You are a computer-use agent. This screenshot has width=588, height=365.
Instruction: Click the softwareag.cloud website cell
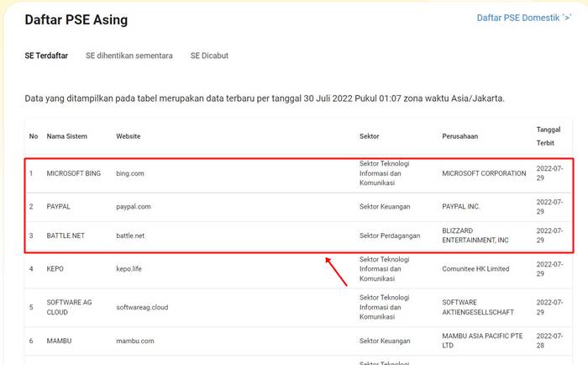[x=142, y=307]
